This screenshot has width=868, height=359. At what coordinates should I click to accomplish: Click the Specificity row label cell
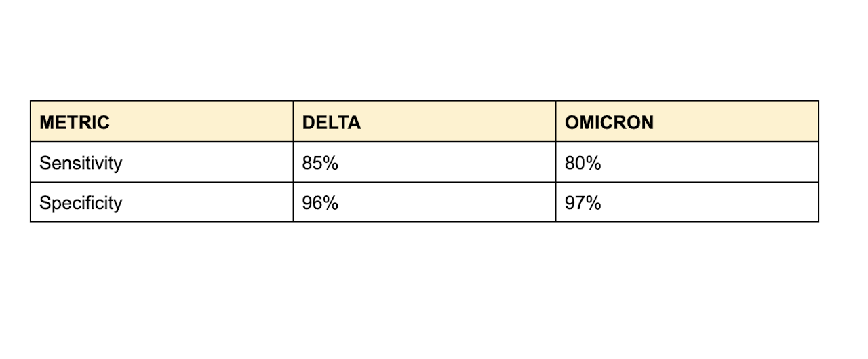[161, 202]
